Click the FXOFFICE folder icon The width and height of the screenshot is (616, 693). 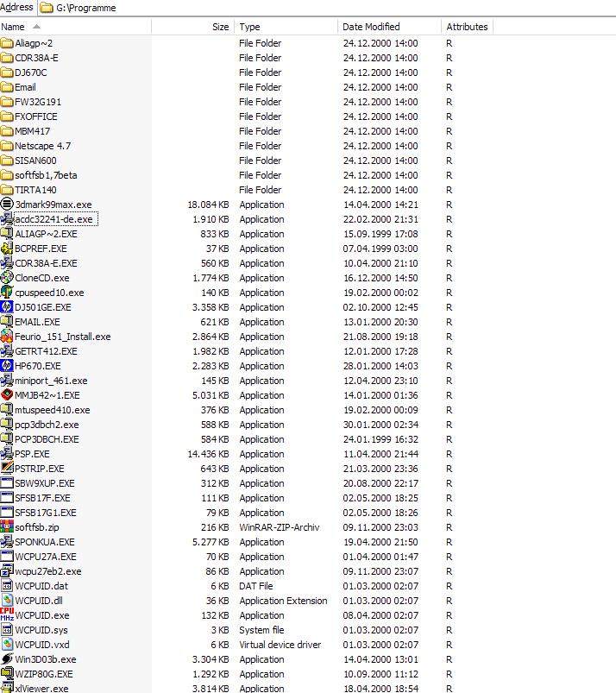point(7,117)
